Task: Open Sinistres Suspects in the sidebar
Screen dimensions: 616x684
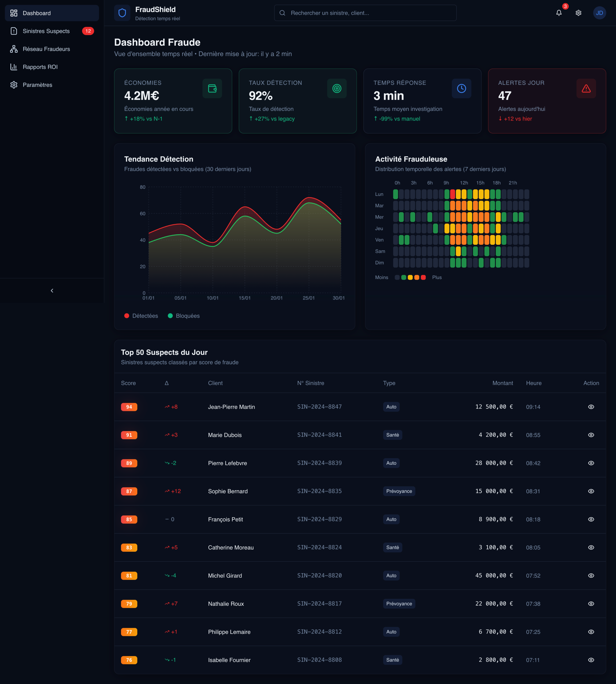Action: point(46,31)
